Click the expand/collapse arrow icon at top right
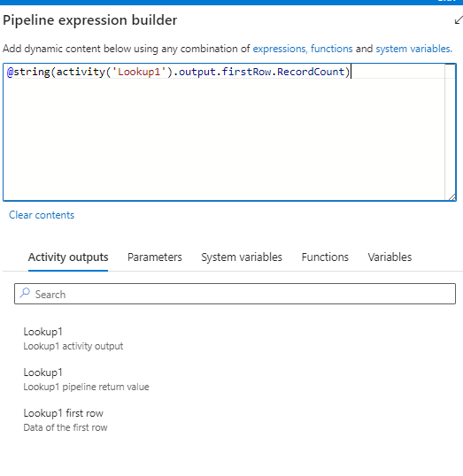The width and height of the screenshot is (463, 476). pyautogui.click(x=459, y=20)
